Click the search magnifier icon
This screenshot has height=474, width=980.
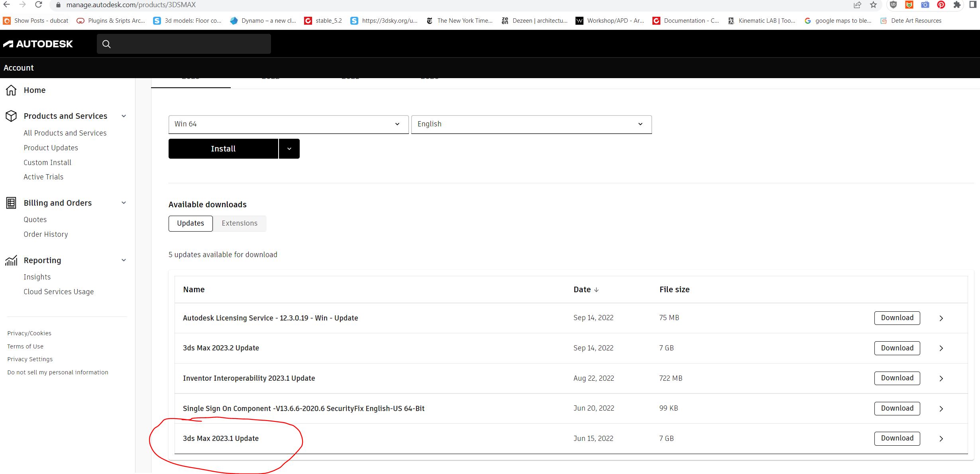[106, 44]
